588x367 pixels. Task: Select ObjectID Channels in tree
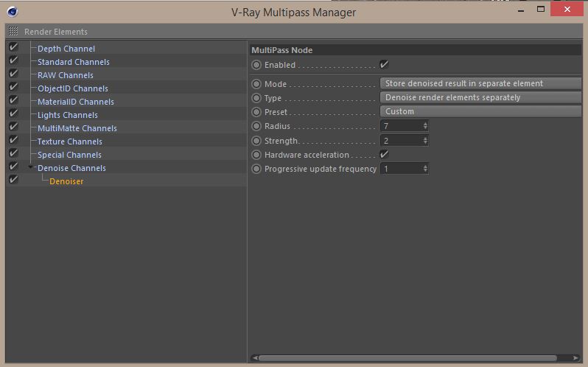pos(73,88)
